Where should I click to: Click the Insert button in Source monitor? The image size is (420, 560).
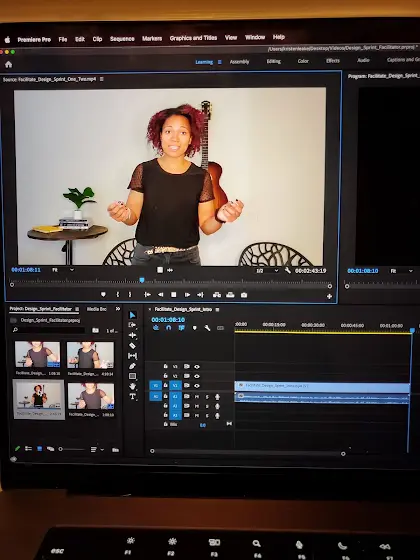217,295
